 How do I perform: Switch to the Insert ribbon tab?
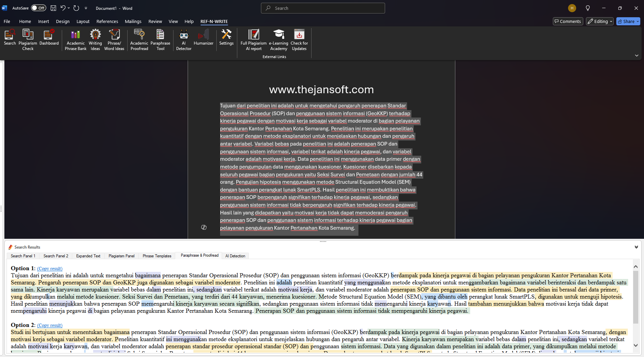pos(44,21)
